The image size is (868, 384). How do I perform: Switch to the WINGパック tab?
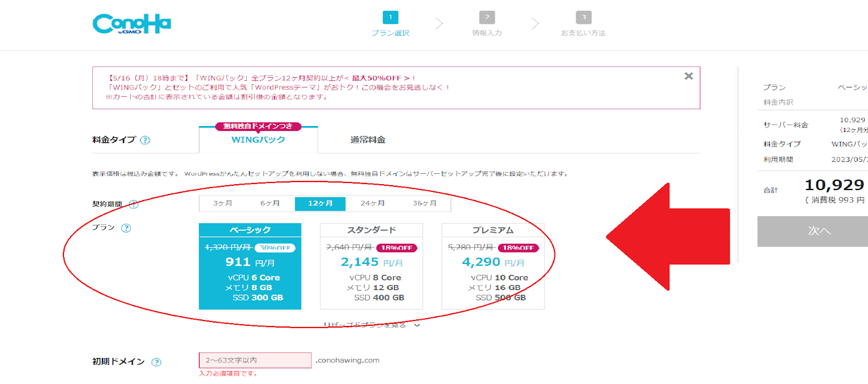[x=258, y=140]
